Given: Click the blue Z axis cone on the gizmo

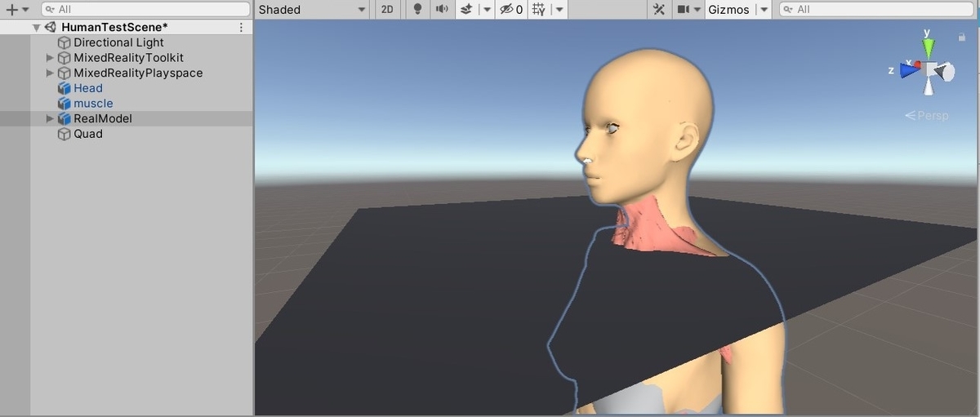Looking at the screenshot, I should pos(910,71).
